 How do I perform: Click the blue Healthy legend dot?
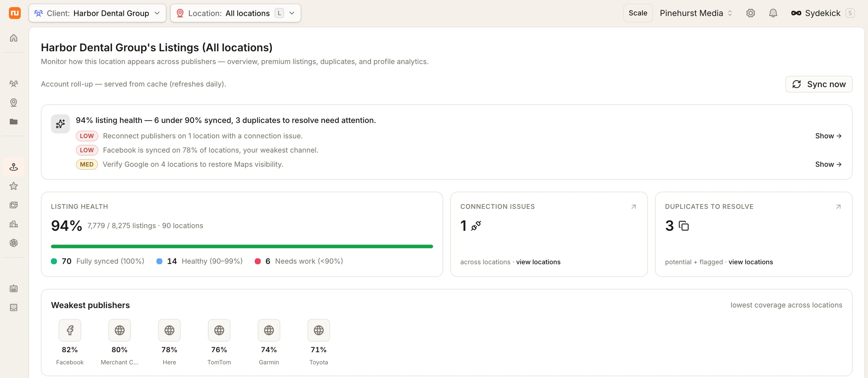pyautogui.click(x=159, y=261)
